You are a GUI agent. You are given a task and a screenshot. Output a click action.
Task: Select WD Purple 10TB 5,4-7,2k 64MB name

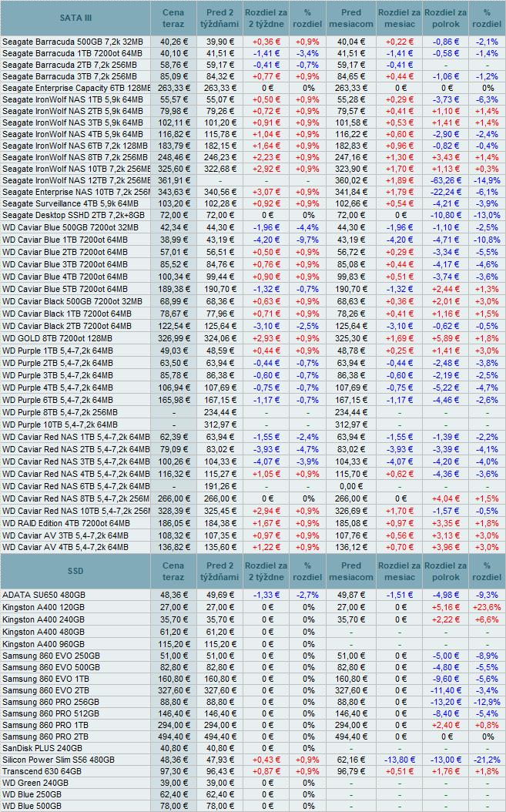(x=60, y=424)
